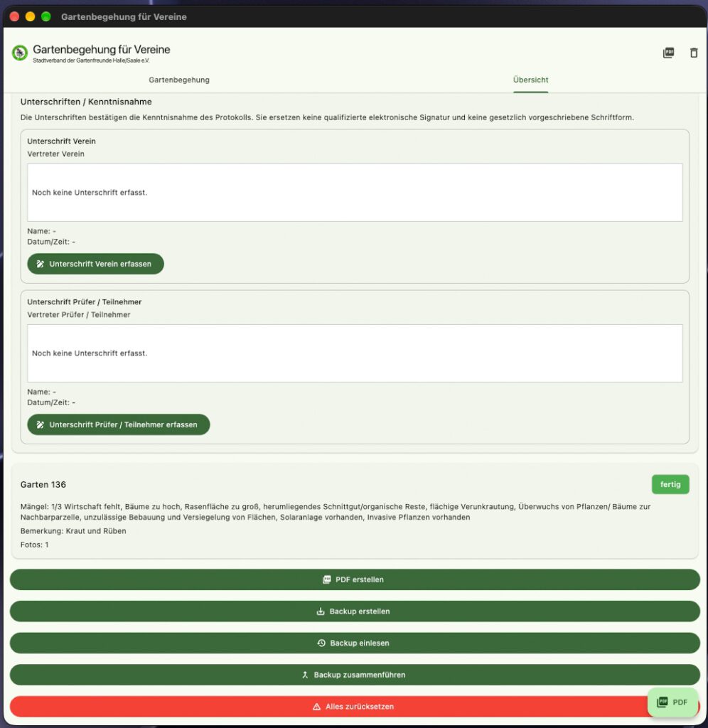Click the PDF erstellen button
This screenshot has width=708, height=728.
pos(355,579)
